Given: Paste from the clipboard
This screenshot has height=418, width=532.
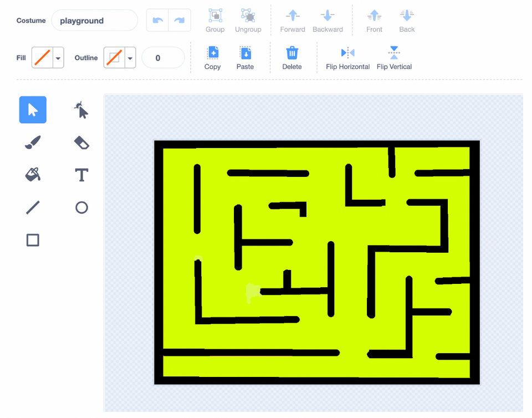Looking at the screenshot, I should pyautogui.click(x=246, y=57).
